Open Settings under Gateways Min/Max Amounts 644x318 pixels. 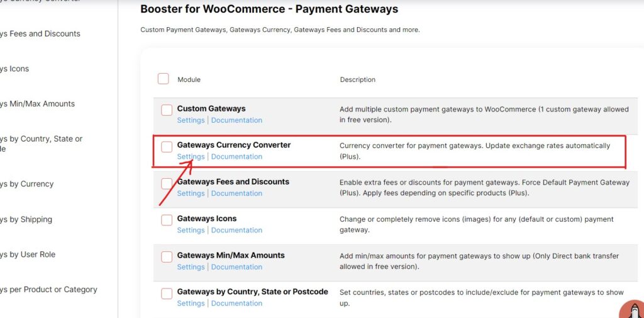tap(191, 266)
